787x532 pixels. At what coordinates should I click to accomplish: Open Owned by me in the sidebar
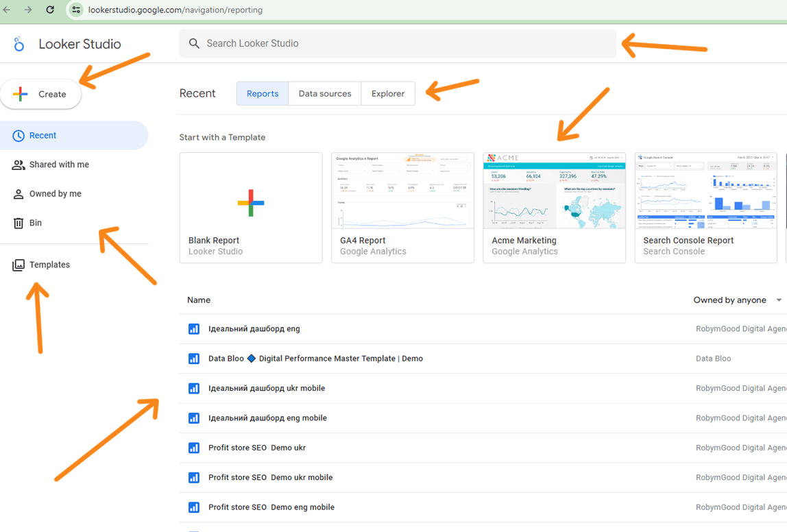74,194
